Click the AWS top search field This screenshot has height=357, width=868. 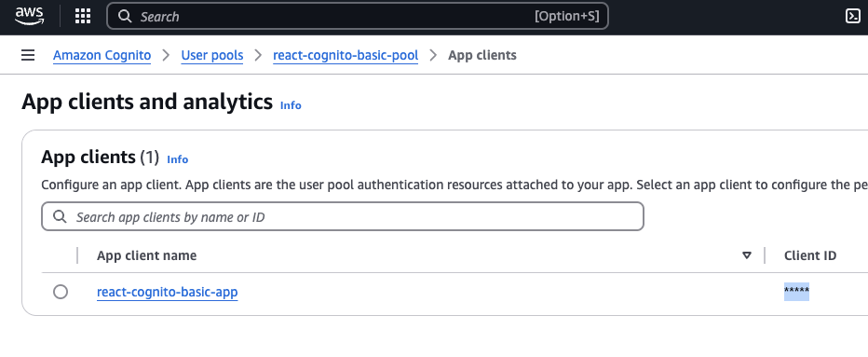[357, 16]
